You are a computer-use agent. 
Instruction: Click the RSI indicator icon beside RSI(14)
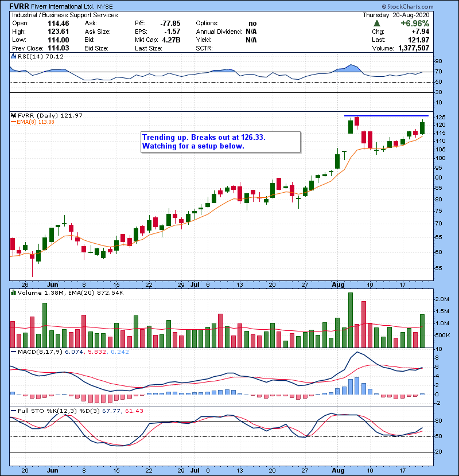(x=13, y=56)
